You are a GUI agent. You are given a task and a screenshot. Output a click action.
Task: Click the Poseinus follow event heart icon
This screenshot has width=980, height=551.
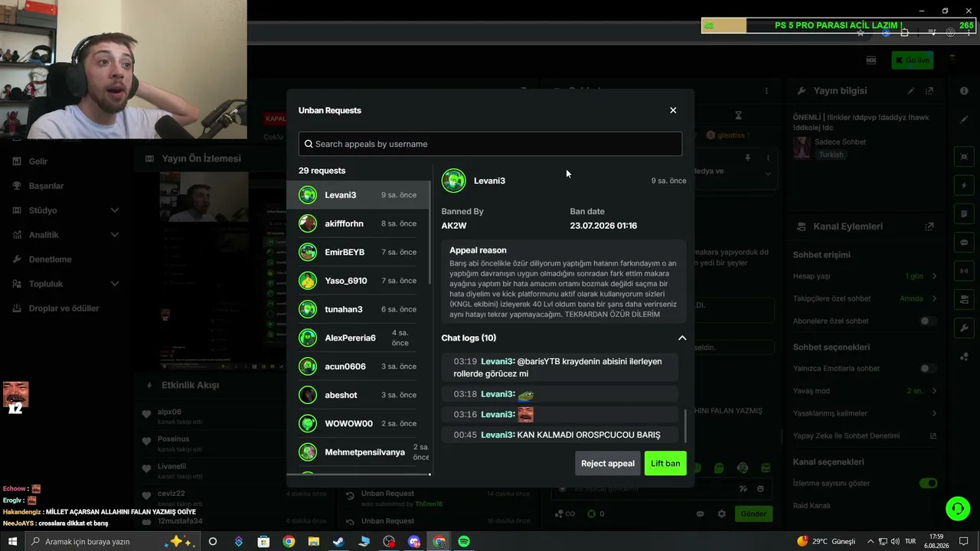(146, 442)
